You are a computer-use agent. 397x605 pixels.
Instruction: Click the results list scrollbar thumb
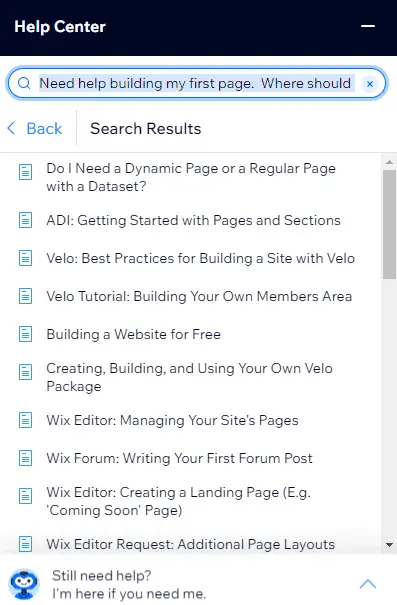pos(389,224)
